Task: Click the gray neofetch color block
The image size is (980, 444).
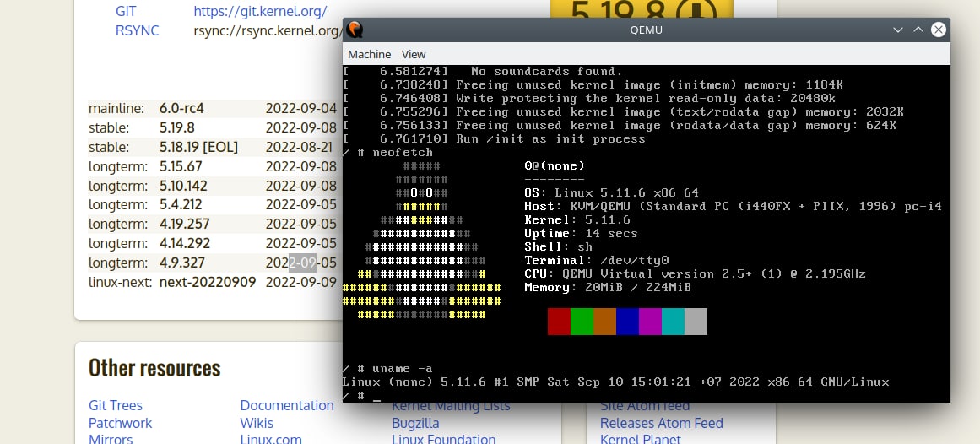Action: tap(696, 322)
